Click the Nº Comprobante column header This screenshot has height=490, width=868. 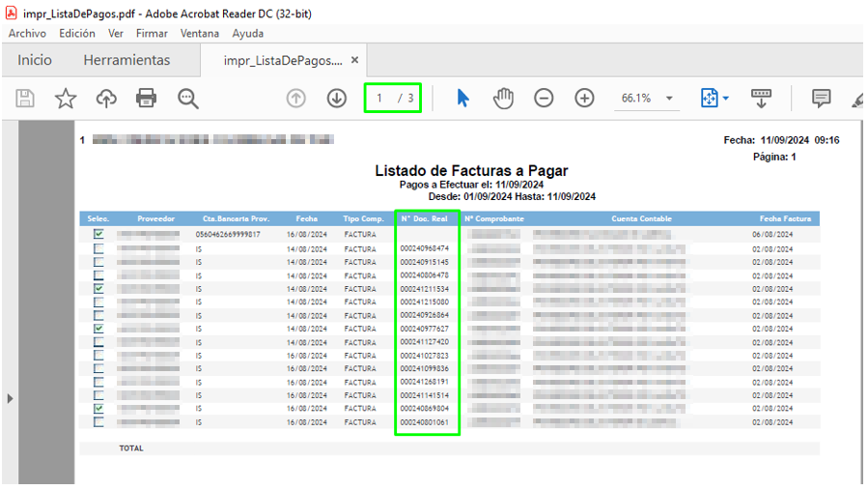click(x=494, y=218)
